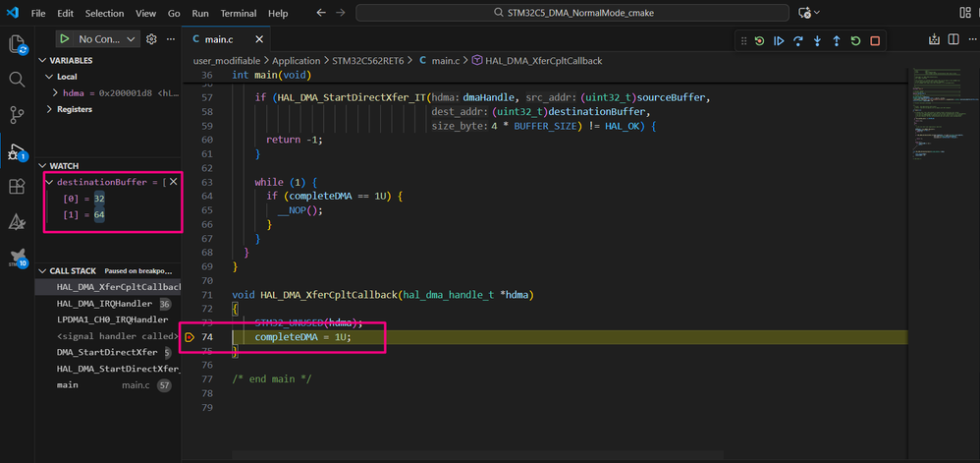The width and height of the screenshot is (980, 463).
Task: Open the STM32 extension view
Action: pyautogui.click(x=17, y=258)
